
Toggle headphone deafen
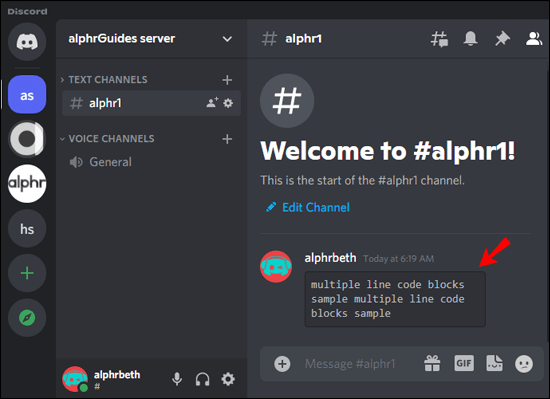[x=202, y=379]
